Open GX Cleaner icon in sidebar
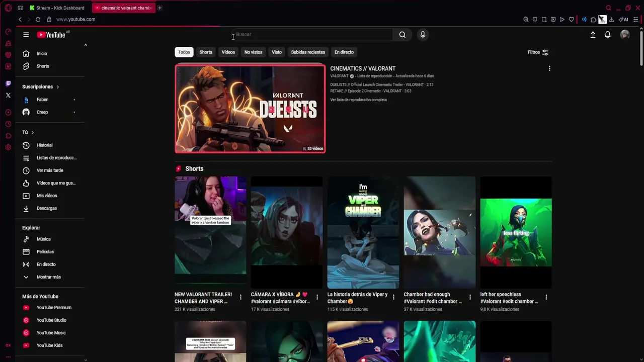 [8, 44]
